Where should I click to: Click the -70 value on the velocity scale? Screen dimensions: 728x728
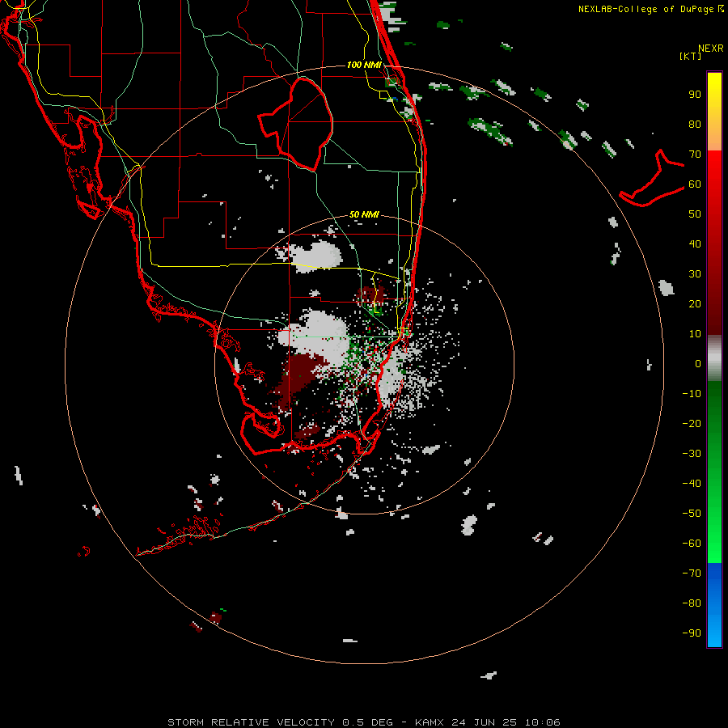(x=692, y=574)
